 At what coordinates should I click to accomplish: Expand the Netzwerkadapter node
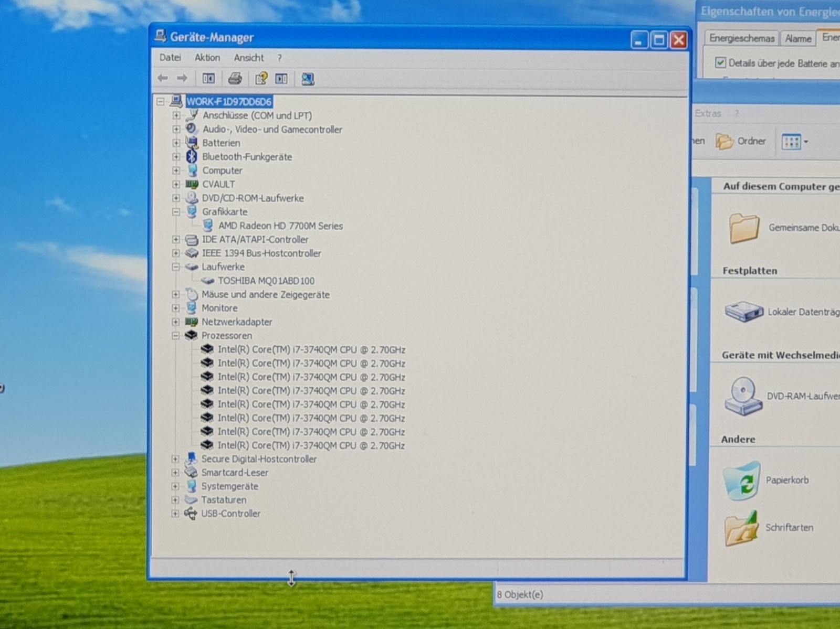pyautogui.click(x=175, y=322)
